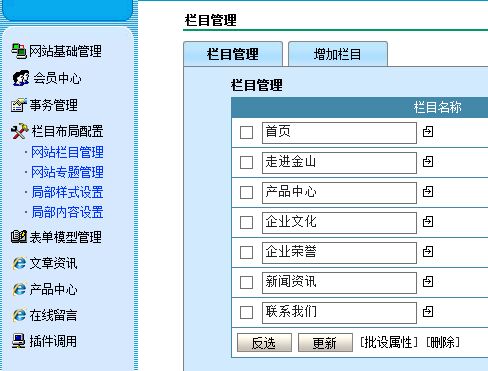Click the arrow icon beside 产品中心 field
The image size is (488, 371).
[x=428, y=192]
